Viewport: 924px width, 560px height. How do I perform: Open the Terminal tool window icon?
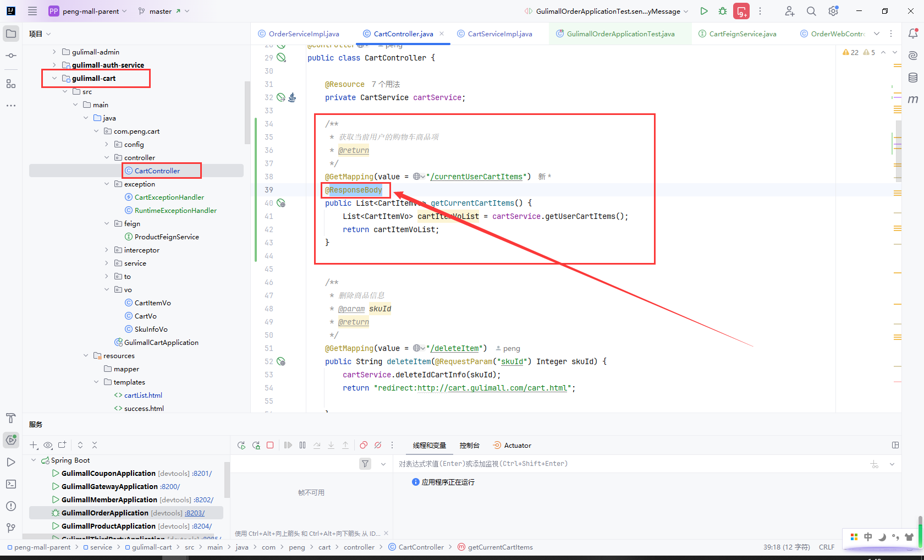[11, 484]
